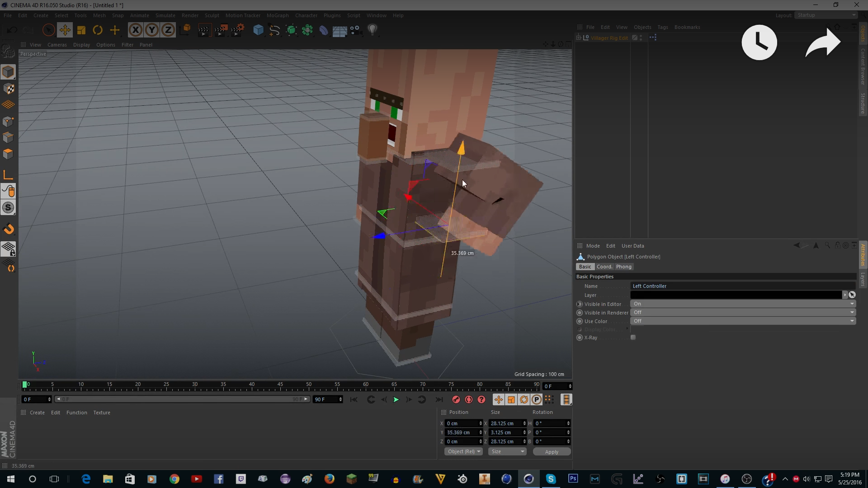
Task: Open the Simulate menu
Action: coord(165,15)
